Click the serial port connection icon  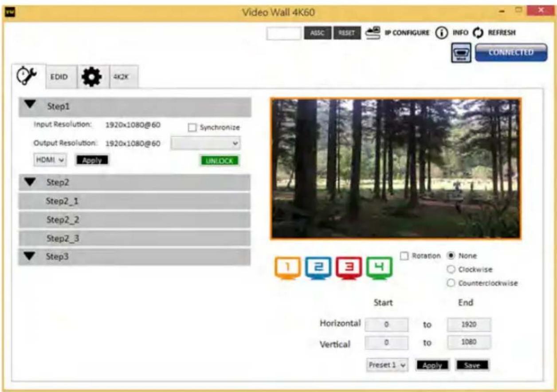pyautogui.click(x=462, y=53)
